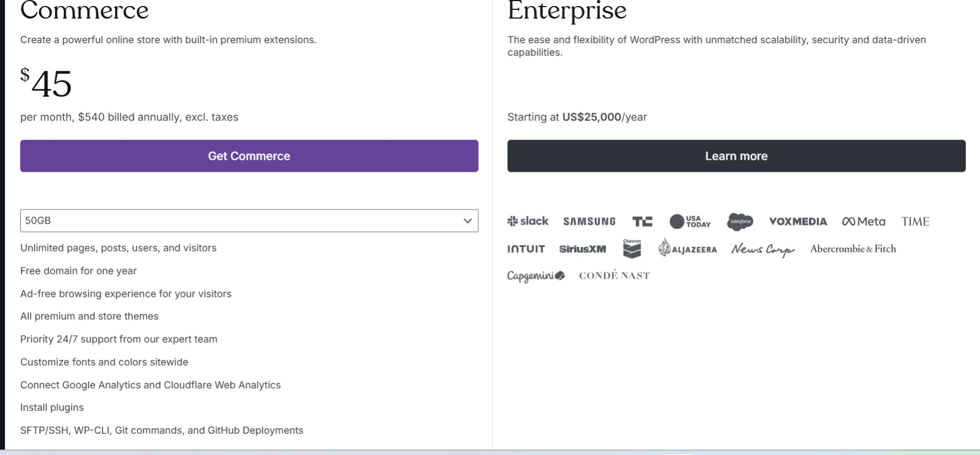Click the Meta logo
The height and width of the screenshot is (455, 980).
863,221
